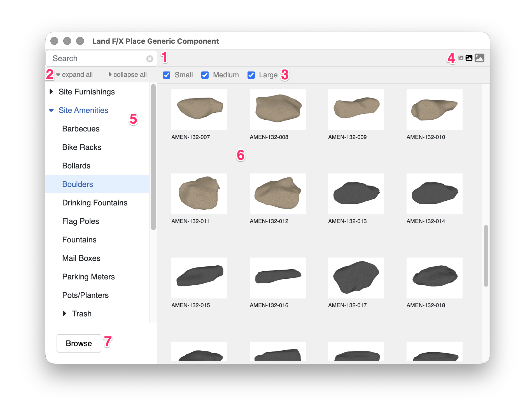
Task: Select boulder thumbnail AMEN-132-012
Action: point(278,194)
